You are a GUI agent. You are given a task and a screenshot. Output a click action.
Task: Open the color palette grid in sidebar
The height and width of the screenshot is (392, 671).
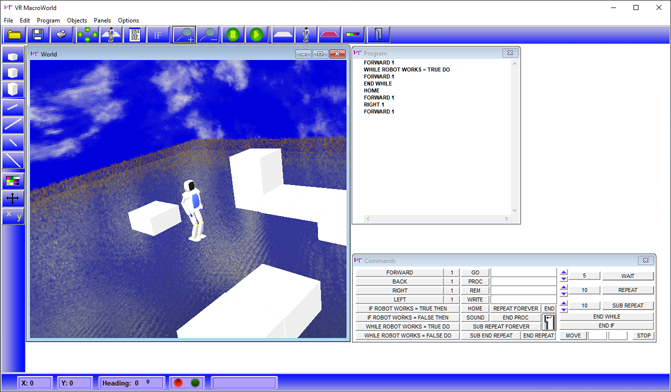coord(13,181)
